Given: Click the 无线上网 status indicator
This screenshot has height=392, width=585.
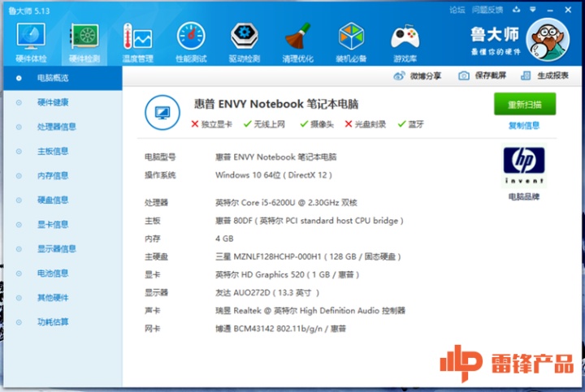Looking at the screenshot, I should point(264,124).
